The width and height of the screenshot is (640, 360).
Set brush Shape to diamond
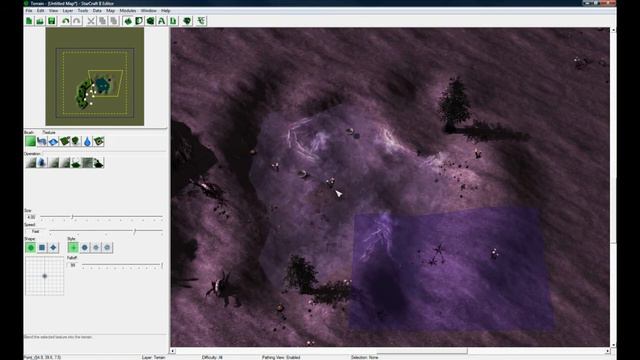pyautogui.click(x=53, y=247)
